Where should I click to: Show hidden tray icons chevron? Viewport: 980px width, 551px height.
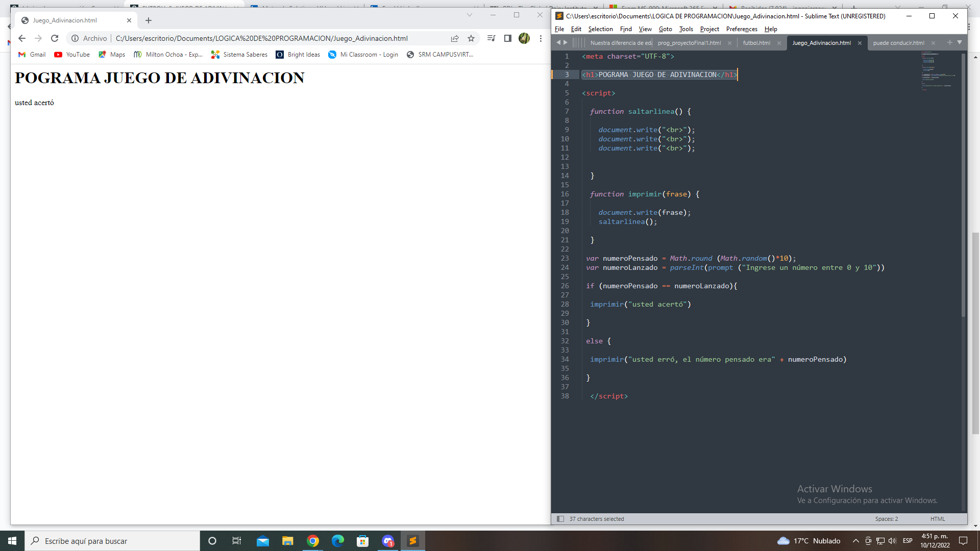[855, 541]
